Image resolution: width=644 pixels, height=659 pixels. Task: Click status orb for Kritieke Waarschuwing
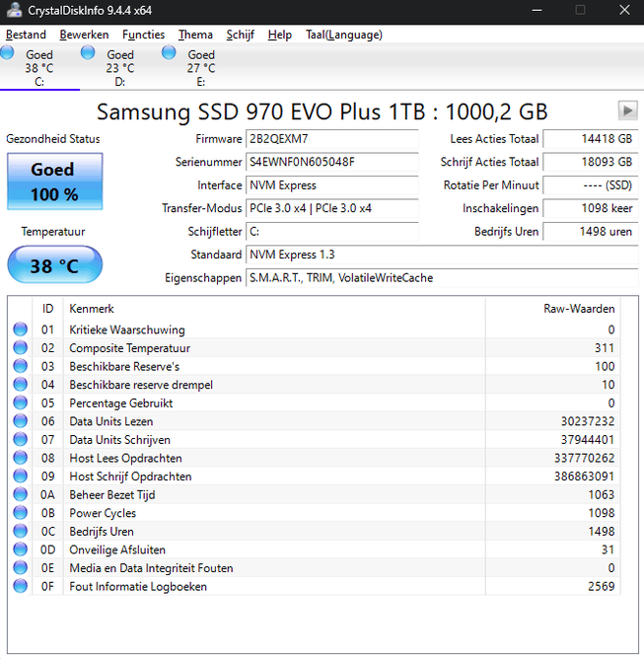click(x=20, y=329)
